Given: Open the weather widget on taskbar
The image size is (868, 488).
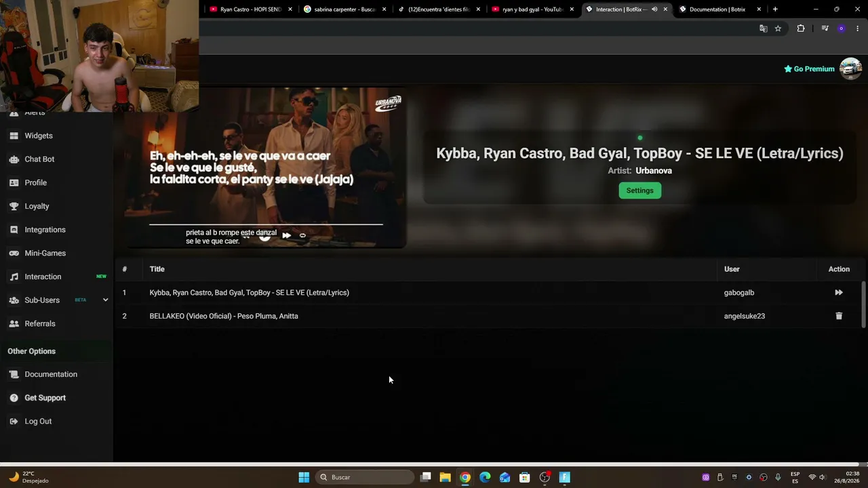Looking at the screenshot, I should [x=28, y=477].
